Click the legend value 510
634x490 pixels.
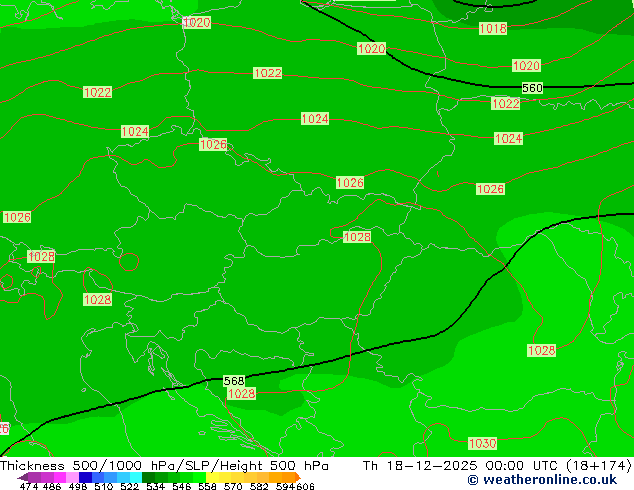104,486
